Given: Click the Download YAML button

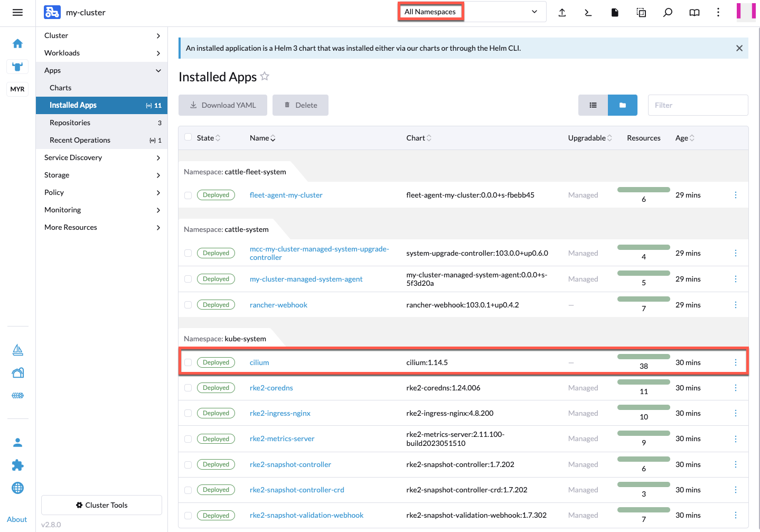Looking at the screenshot, I should pyautogui.click(x=223, y=105).
